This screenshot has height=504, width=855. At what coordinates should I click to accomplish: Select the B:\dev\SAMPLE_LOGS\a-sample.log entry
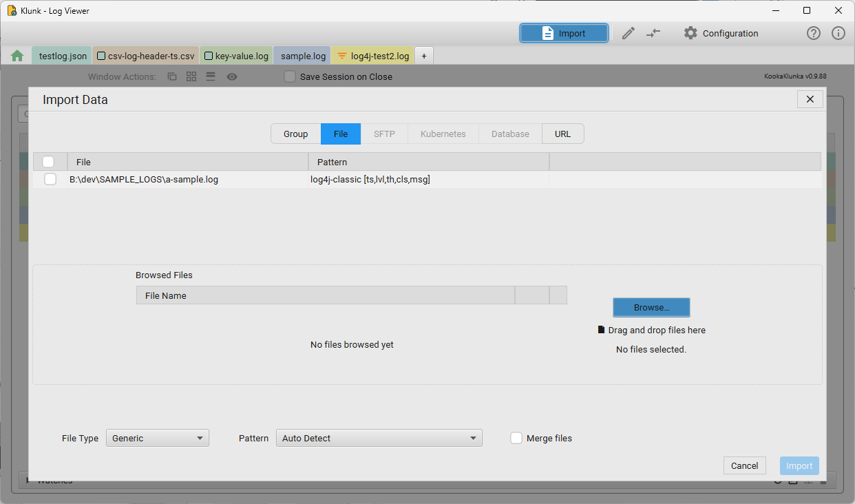144,179
